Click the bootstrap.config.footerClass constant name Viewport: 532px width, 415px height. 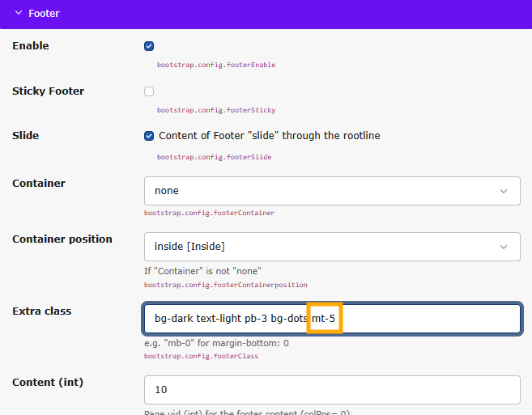click(201, 356)
